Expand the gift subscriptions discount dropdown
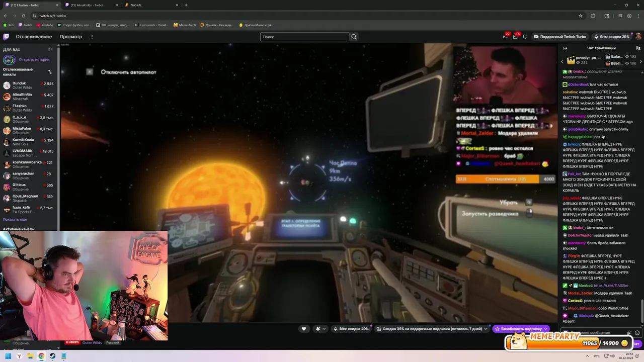Image resolution: width=644 pixels, height=362 pixels. [x=486, y=329]
